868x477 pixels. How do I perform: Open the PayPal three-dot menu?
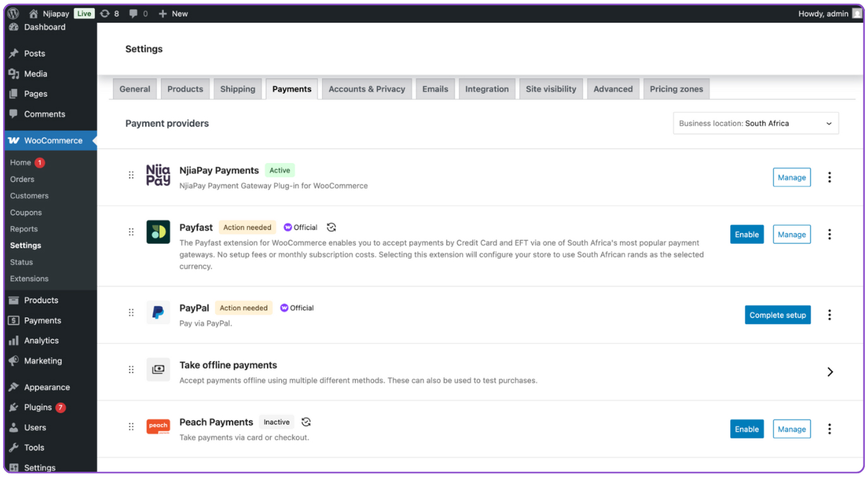pyautogui.click(x=829, y=315)
